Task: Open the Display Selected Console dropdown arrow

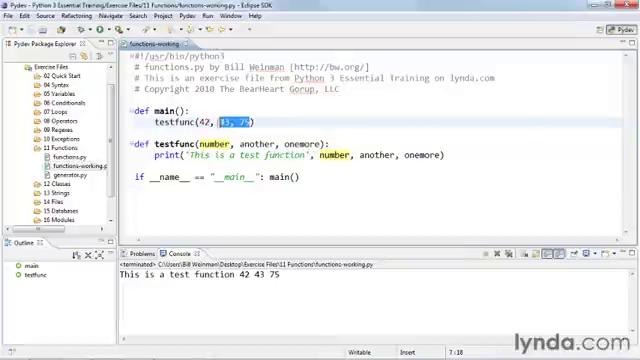Action: point(595,253)
